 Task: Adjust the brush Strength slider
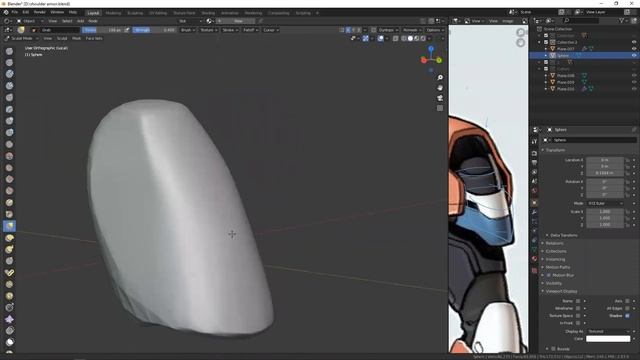[154, 30]
